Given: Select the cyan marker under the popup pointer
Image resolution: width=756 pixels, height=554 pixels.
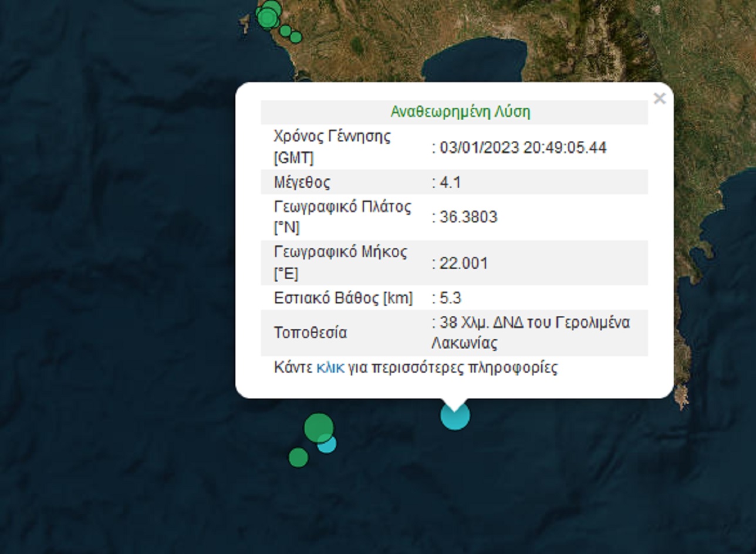Looking at the screenshot, I should pyautogui.click(x=455, y=415).
